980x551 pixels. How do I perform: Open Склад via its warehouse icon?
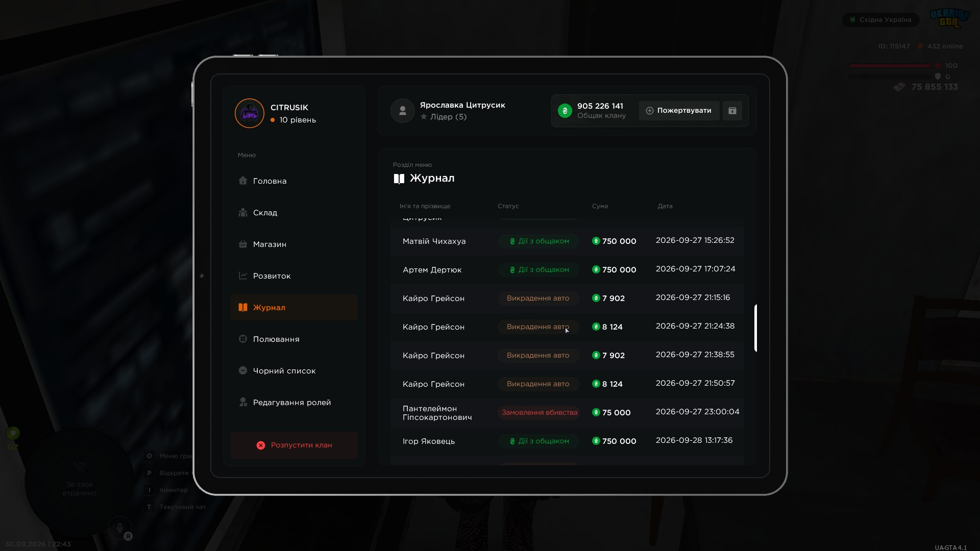243,212
